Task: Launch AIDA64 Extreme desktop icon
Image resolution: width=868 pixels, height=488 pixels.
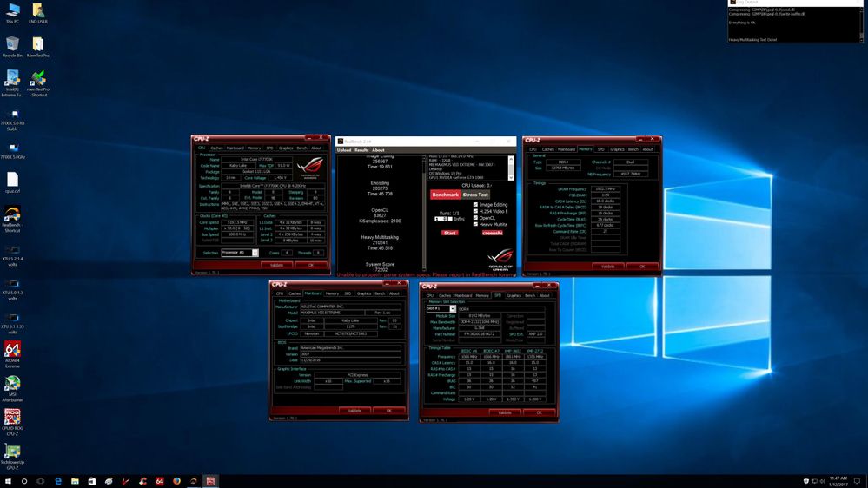Action: [x=12, y=354]
